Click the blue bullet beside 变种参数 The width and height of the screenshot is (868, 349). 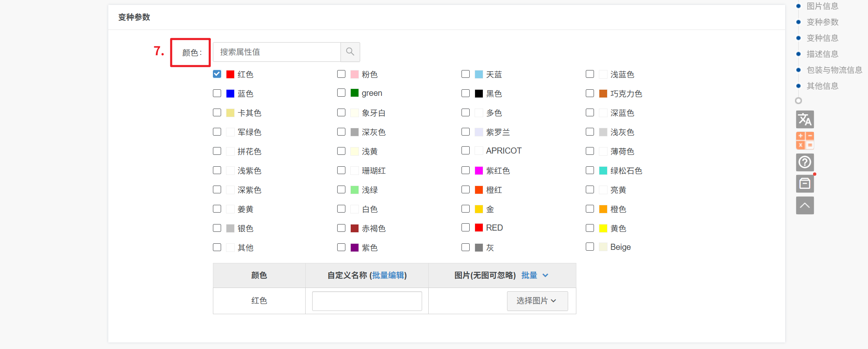pos(798,22)
